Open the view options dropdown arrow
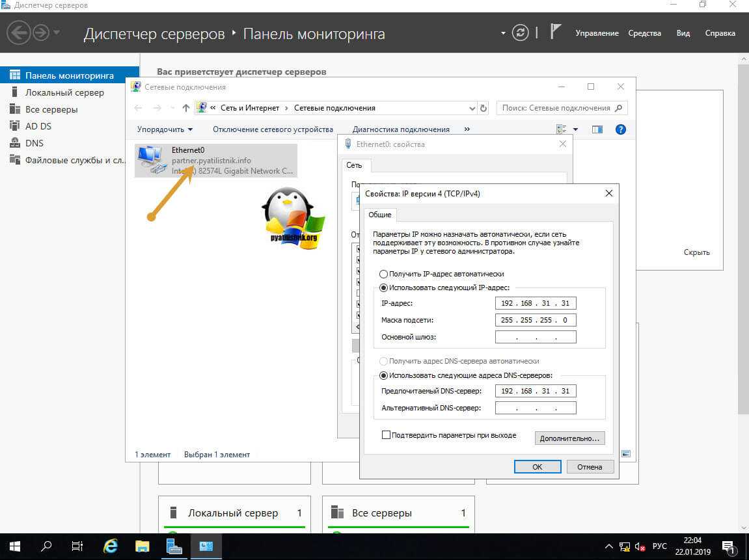This screenshot has height=560, width=749. [x=575, y=129]
